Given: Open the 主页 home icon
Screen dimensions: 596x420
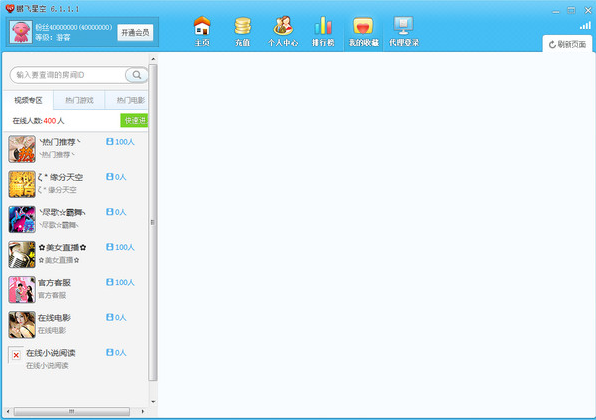Looking at the screenshot, I should (202, 26).
